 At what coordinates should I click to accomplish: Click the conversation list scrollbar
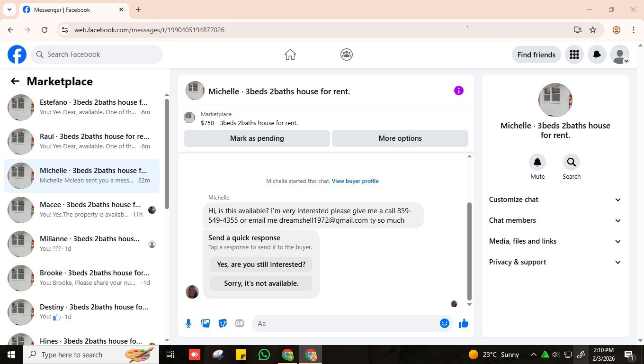point(167,154)
